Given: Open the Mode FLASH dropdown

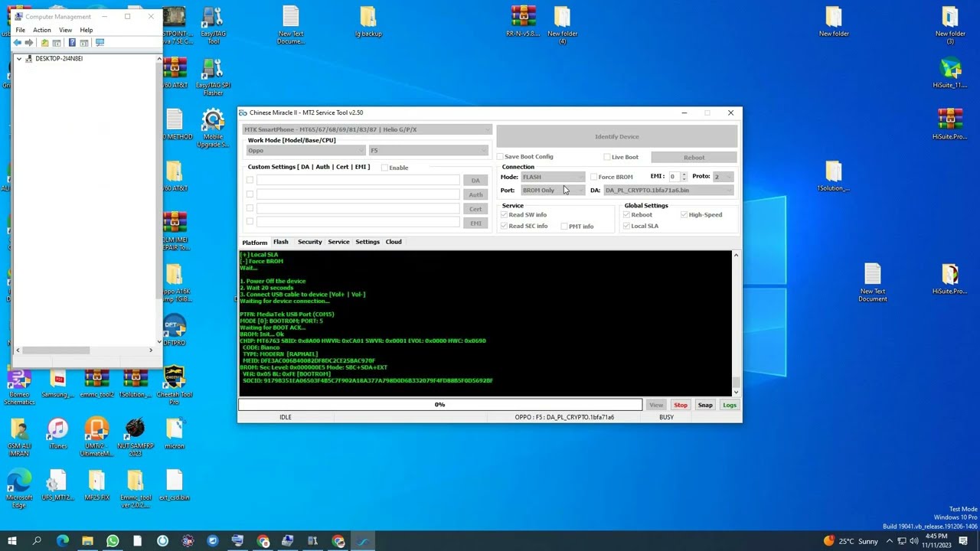Looking at the screenshot, I should click(554, 177).
